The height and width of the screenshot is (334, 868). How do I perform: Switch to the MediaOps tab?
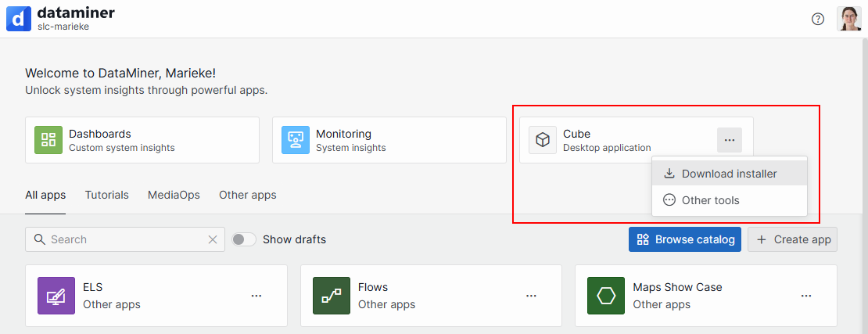point(174,195)
